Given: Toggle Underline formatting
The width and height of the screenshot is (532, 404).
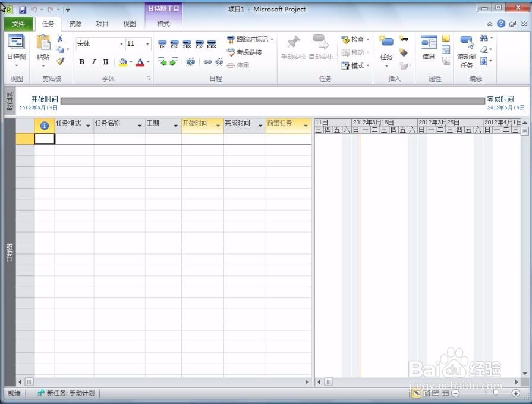Looking at the screenshot, I should [x=106, y=62].
